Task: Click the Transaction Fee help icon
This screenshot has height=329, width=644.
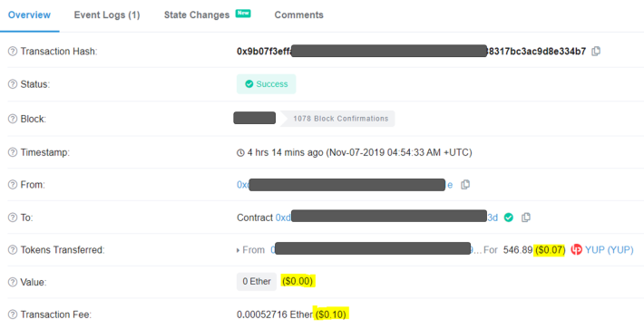Action: coord(13,314)
